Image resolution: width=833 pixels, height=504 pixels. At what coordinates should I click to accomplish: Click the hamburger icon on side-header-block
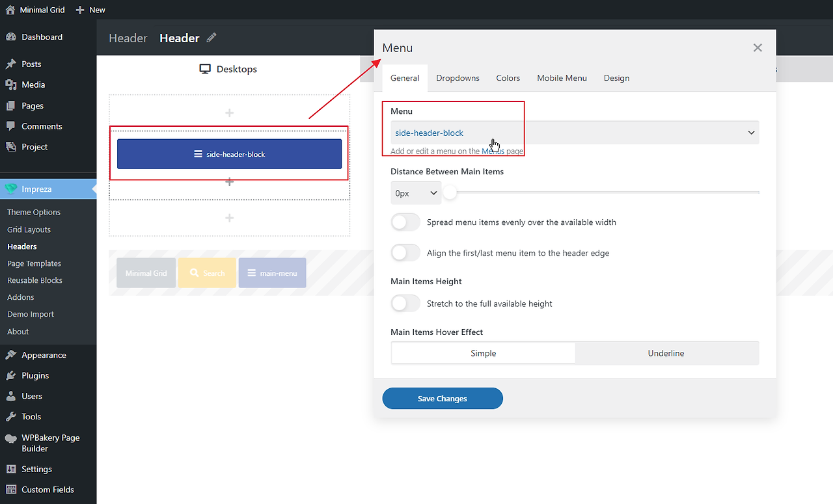pos(198,154)
